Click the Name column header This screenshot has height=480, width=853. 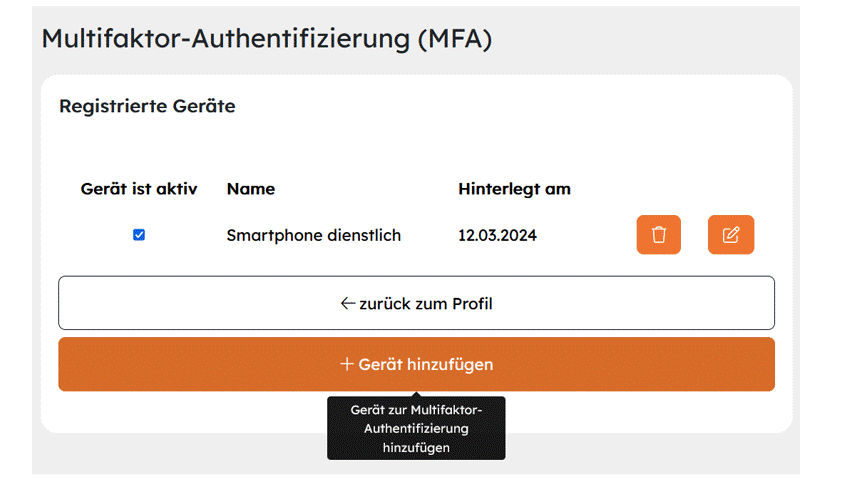click(251, 189)
